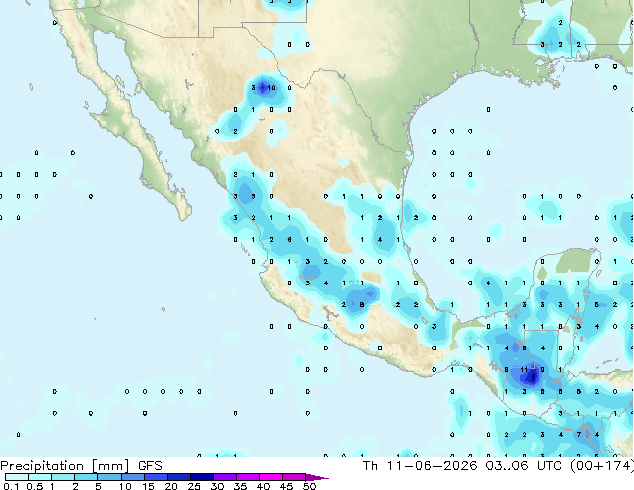Screen dimensions: 634x490
Task: Select the 5–10 mm legend color box
Action: coord(109,477)
